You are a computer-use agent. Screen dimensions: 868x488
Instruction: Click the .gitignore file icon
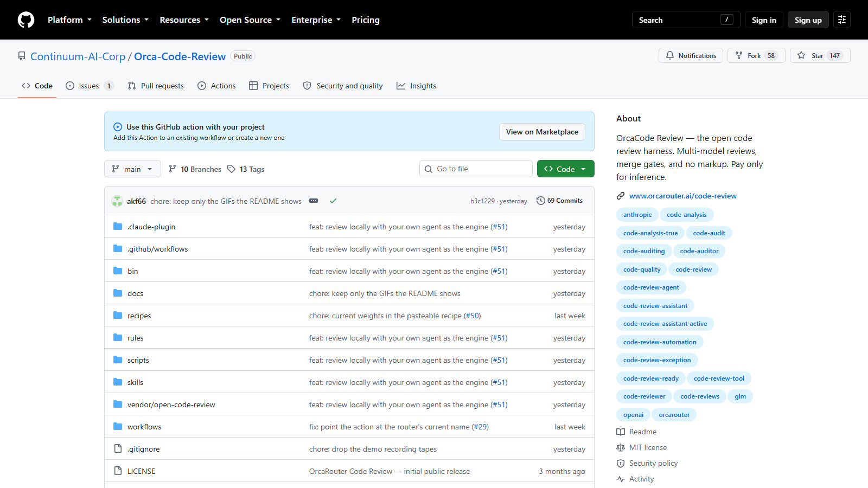click(x=118, y=449)
